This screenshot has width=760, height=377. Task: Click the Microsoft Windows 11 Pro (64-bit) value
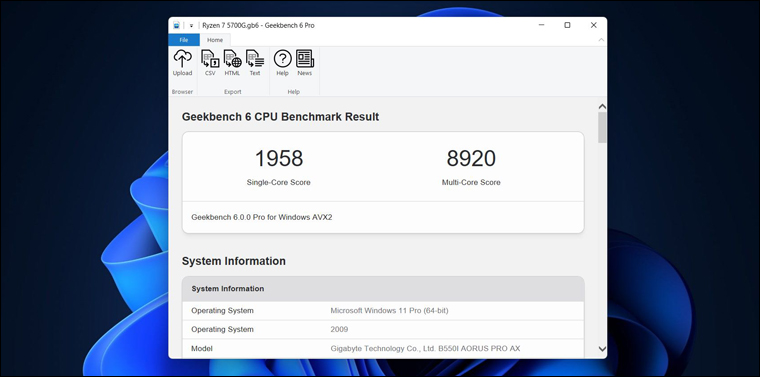(x=389, y=311)
